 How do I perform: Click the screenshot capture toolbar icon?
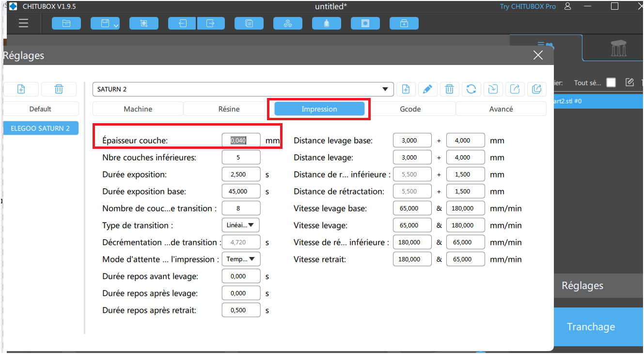click(144, 23)
